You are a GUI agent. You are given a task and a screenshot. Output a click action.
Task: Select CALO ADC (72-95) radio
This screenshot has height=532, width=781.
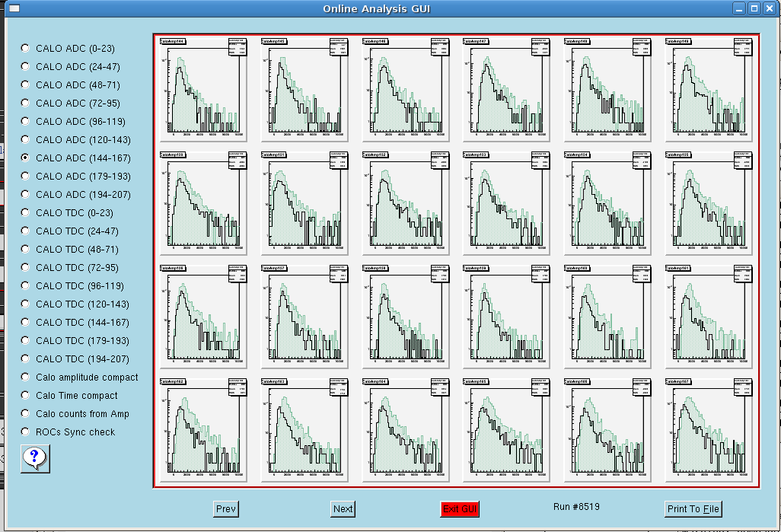[25, 103]
